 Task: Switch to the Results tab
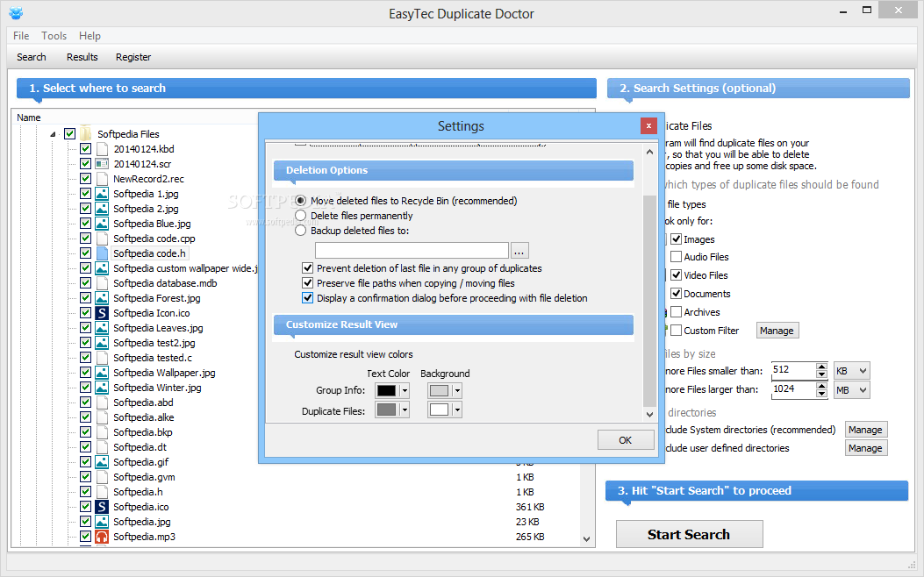pyautogui.click(x=82, y=57)
